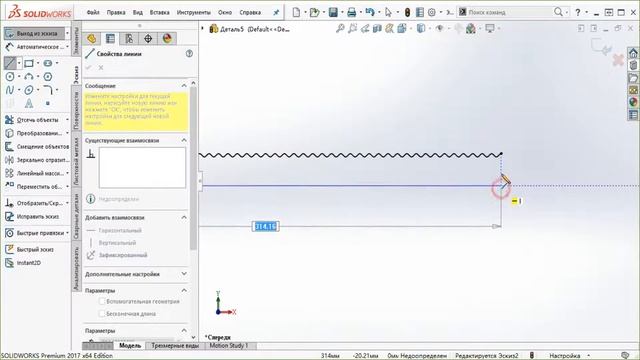
Task: Collapse the Добавить взаимосвязи section
Action: coord(184,218)
